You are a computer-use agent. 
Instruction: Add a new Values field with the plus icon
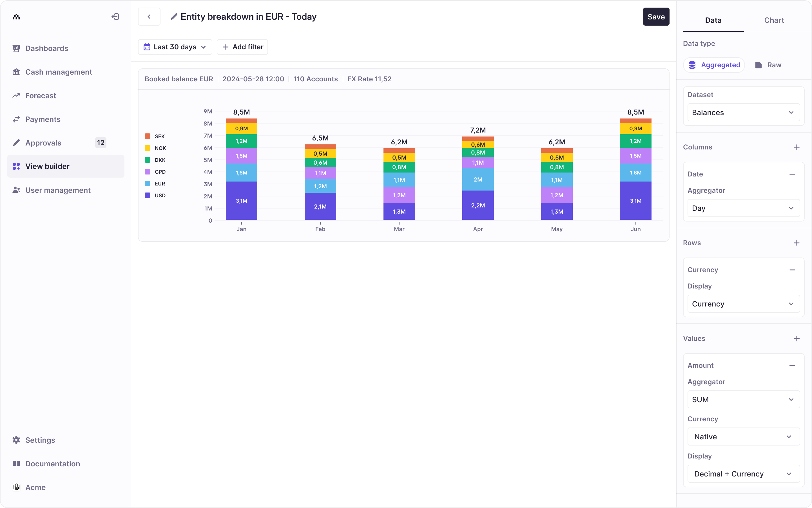tap(797, 338)
